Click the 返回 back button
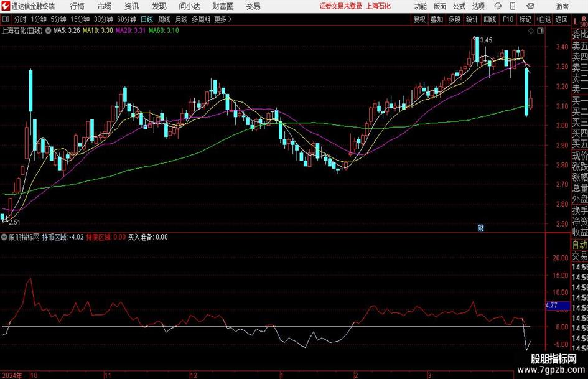Screen dimensions: 588x379 (561, 19)
